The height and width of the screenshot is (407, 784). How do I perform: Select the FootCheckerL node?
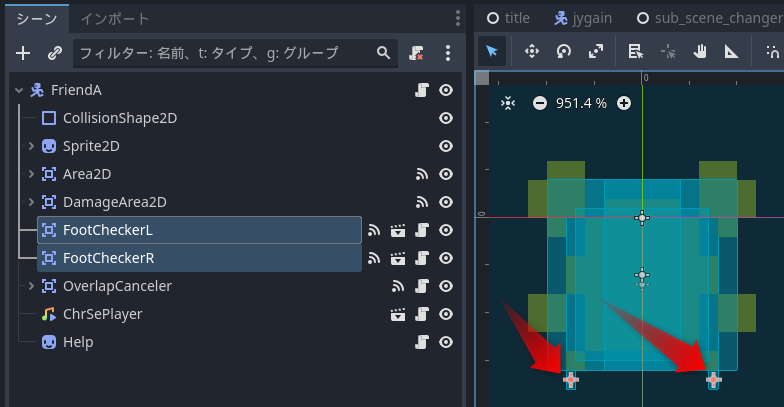(199, 230)
